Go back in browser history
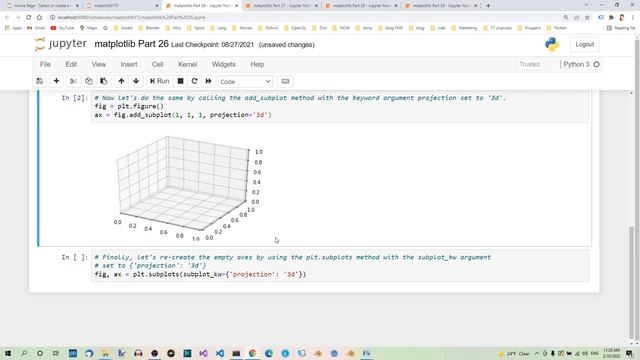The image size is (640, 360). (7, 18)
